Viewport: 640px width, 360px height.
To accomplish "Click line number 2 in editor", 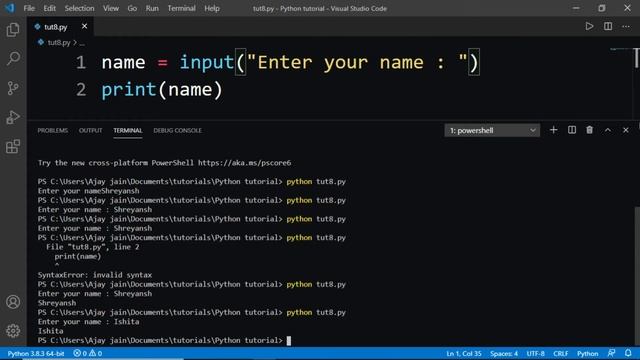I will point(81,90).
